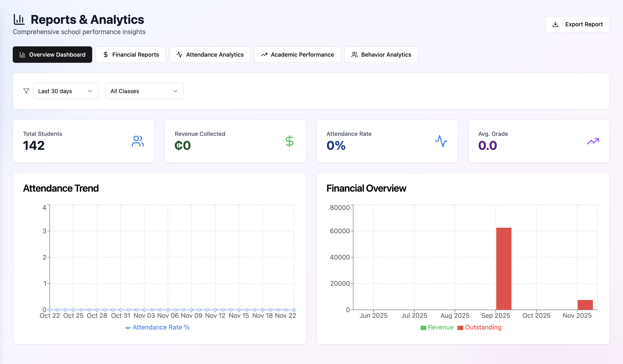
Task: Open the Attendance Analytics tab
Action: coord(210,55)
